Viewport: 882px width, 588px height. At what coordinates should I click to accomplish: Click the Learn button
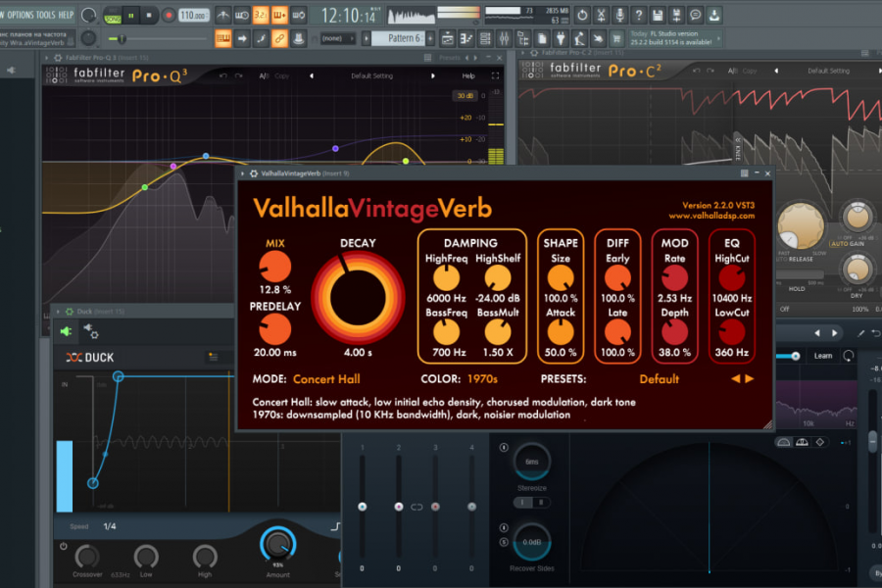(x=823, y=356)
